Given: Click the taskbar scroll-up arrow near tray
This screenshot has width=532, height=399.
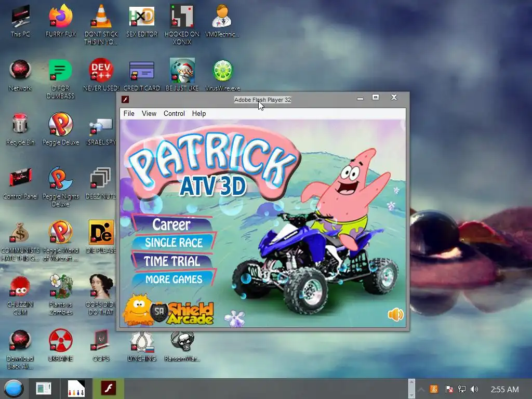Looking at the screenshot, I should click(x=411, y=383).
